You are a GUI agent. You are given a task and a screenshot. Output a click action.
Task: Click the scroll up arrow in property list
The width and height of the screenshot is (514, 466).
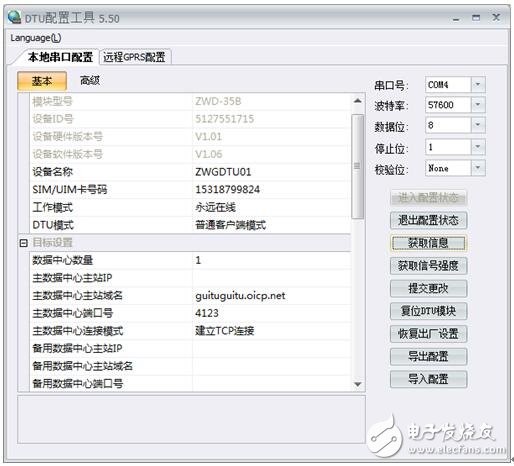pos(358,101)
